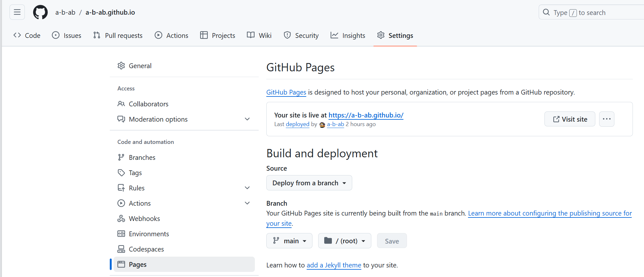Click the Issues circle-dot icon
644x277 pixels.
[56, 35]
